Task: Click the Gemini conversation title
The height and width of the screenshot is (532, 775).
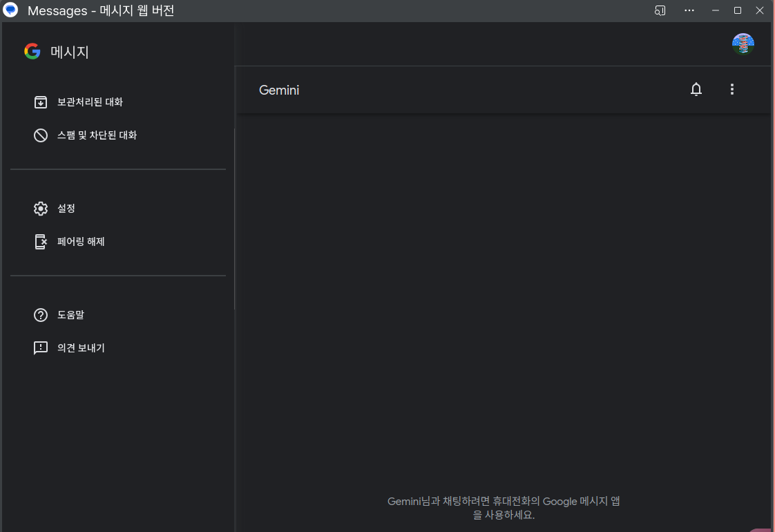Action: tap(279, 90)
